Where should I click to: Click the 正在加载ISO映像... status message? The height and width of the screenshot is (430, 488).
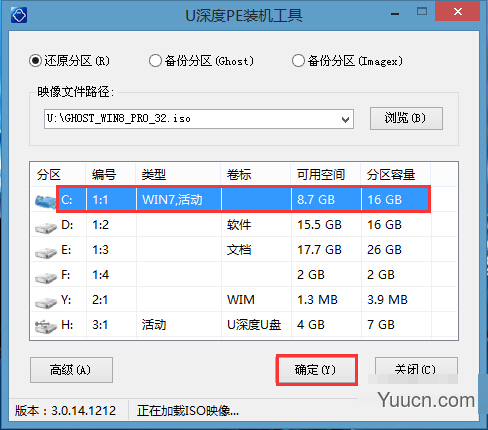pos(188,411)
